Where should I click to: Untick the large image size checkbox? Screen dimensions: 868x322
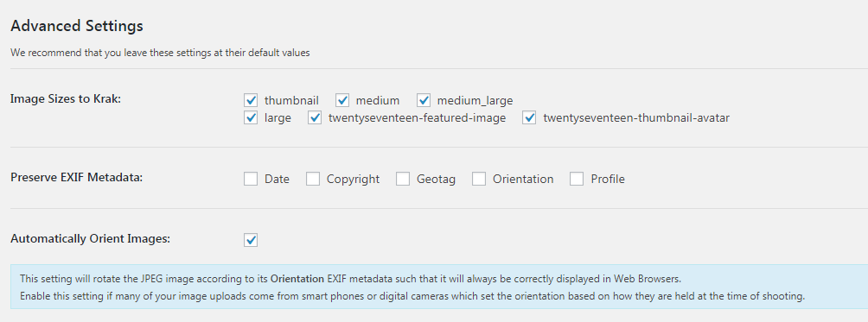pos(251,117)
